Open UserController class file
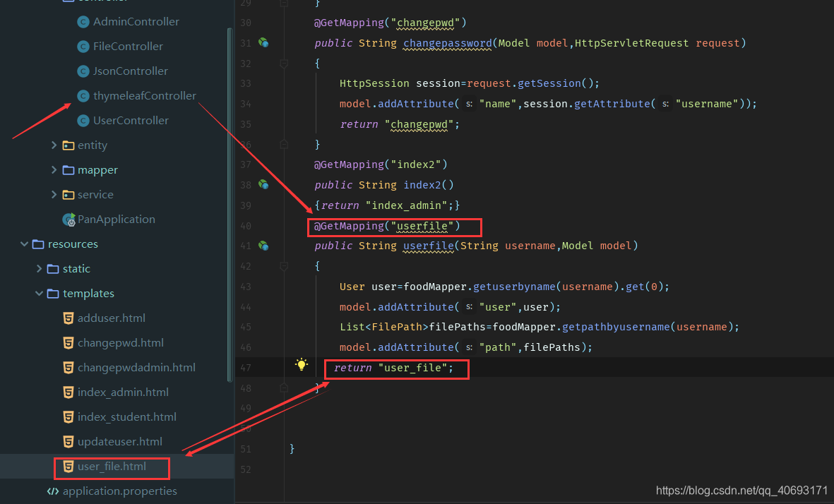 [x=131, y=121]
